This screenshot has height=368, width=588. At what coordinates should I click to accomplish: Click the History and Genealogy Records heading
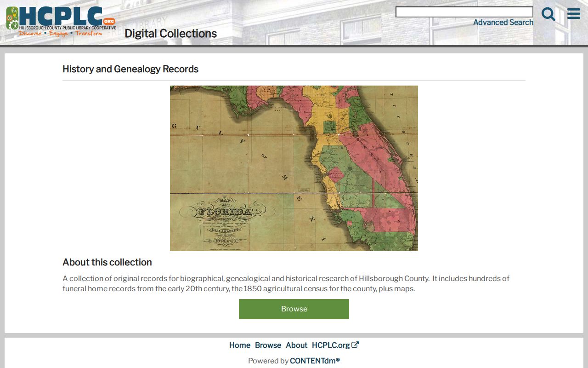pos(130,69)
